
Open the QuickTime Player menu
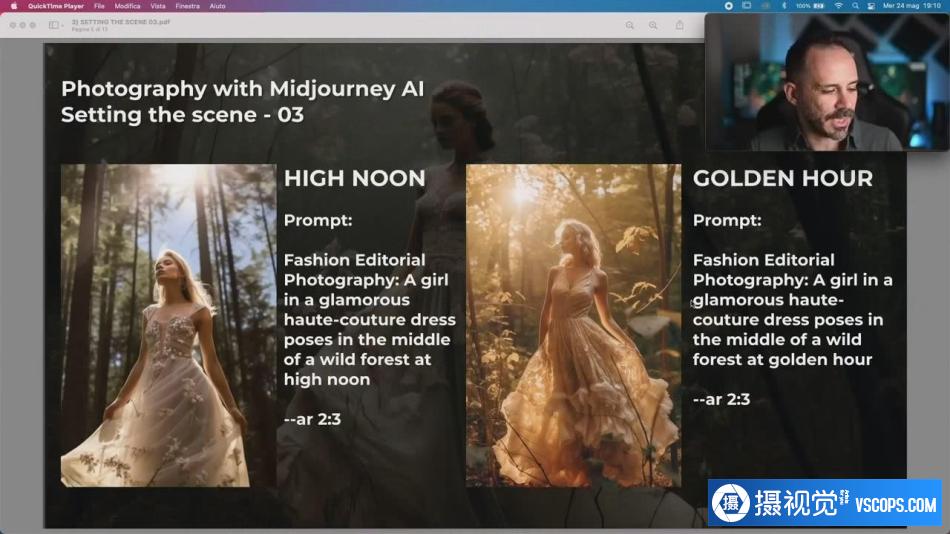coord(56,6)
